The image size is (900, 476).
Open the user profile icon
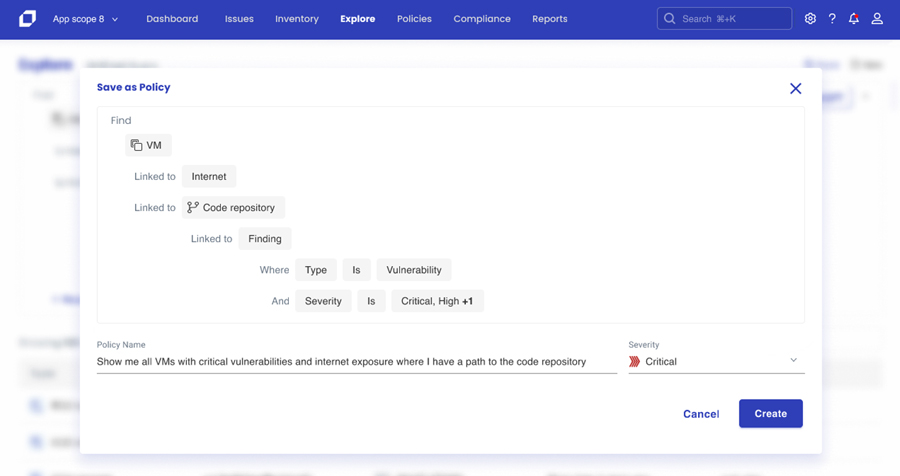coord(877,19)
